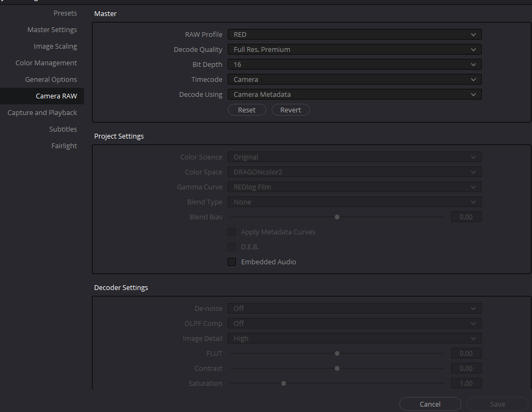
Task: Enable the Embedded Audio checkbox
Action: pyautogui.click(x=232, y=262)
